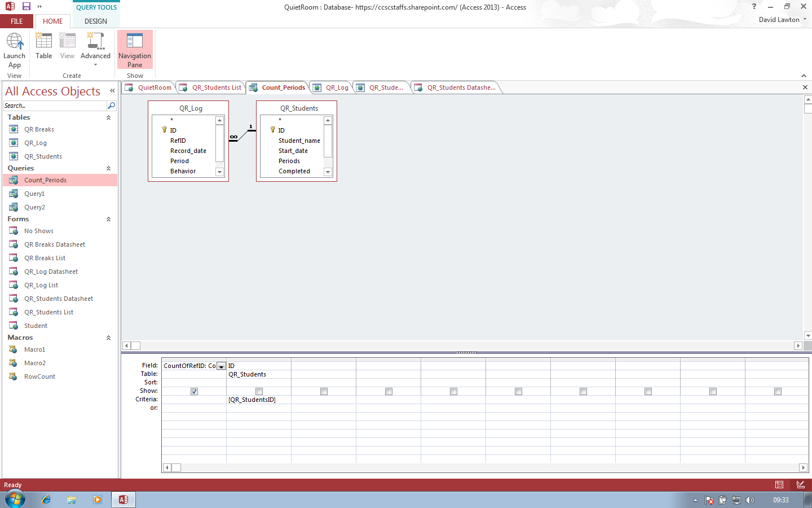This screenshot has height=508, width=812.
Task: Check Show box in fourth grid column
Action: tap(389, 391)
